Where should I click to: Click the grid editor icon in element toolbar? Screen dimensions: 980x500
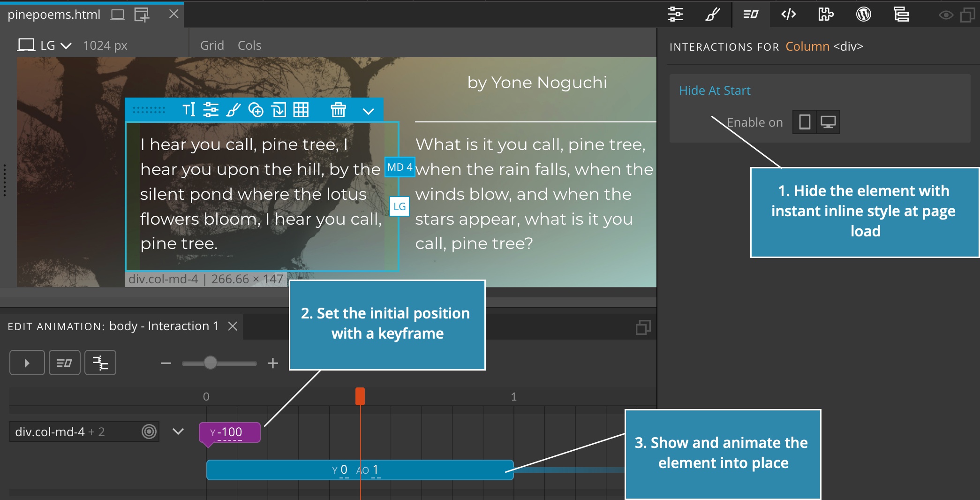pos(301,110)
